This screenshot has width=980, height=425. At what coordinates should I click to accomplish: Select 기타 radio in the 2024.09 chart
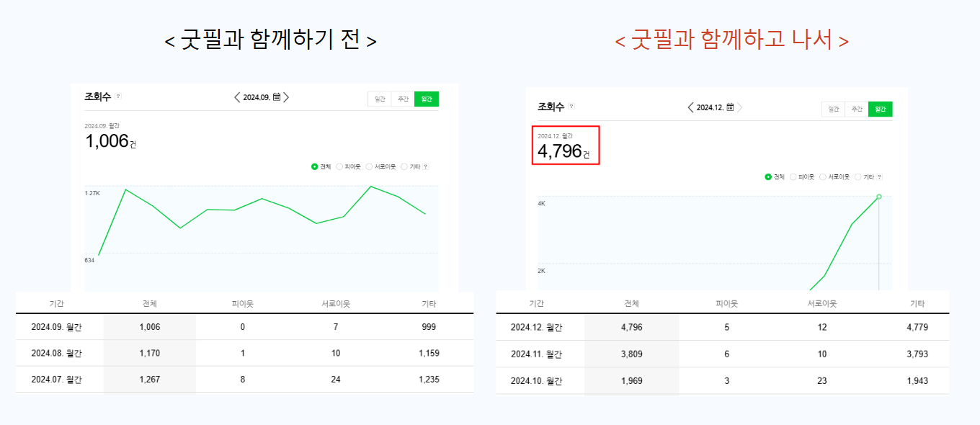404,166
